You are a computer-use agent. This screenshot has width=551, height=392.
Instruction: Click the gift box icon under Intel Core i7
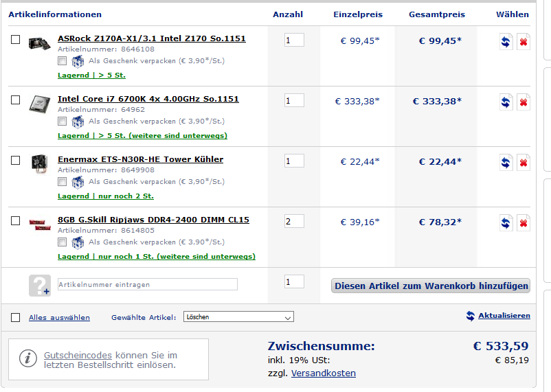(78, 122)
